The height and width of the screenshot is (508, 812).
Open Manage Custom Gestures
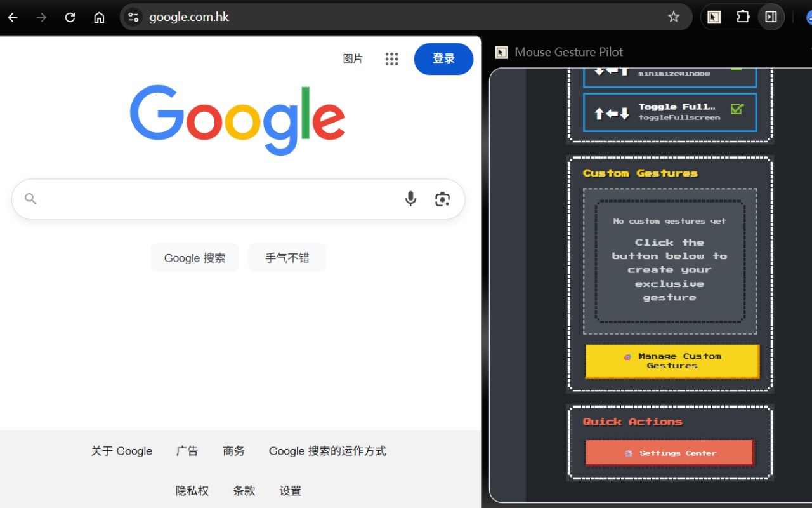click(x=672, y=361)
